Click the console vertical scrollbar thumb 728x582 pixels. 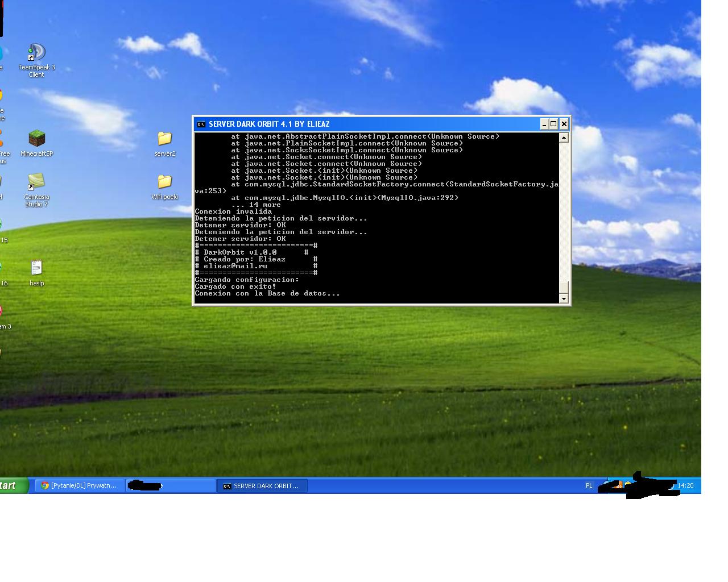[x=564, y=287]
